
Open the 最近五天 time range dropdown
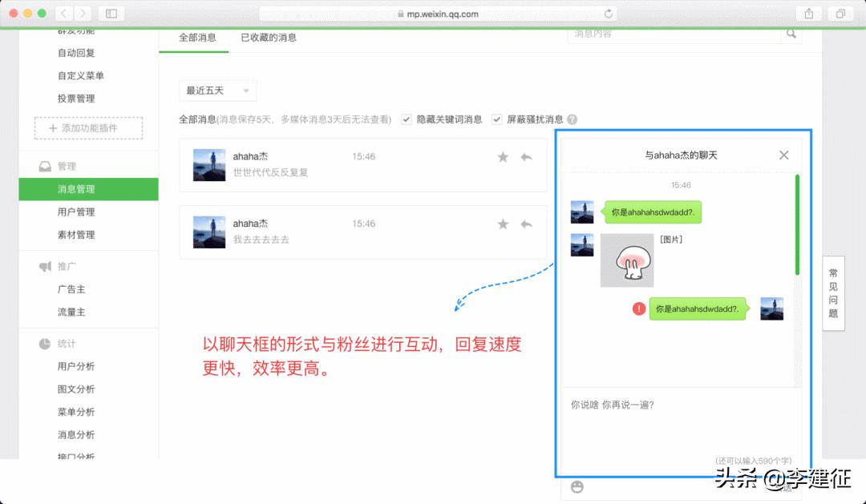(x=215, y=91)
